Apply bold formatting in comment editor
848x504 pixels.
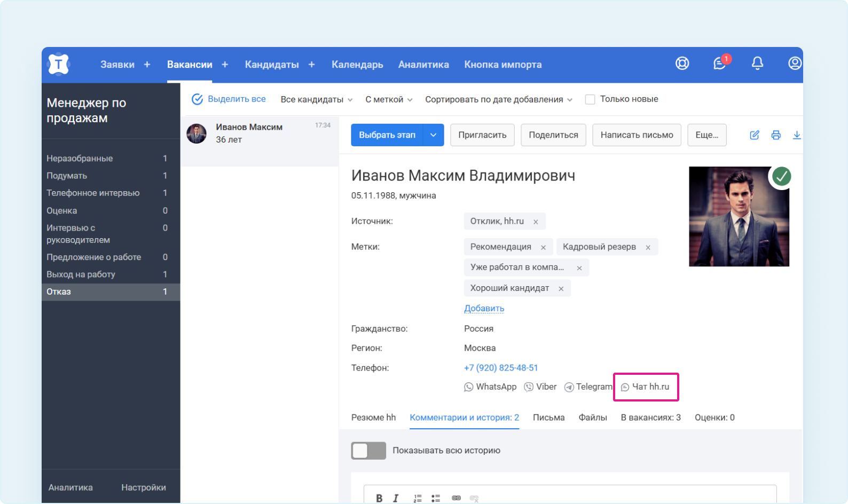point(379,498)
